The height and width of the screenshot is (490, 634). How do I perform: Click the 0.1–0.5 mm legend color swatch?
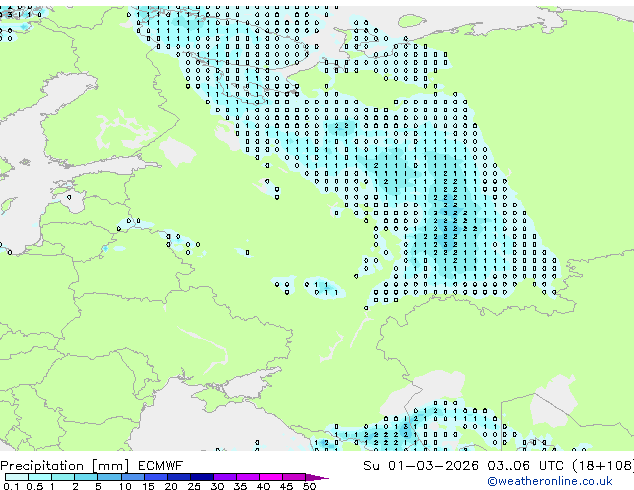pyautogui.click(x=17, y=477)
